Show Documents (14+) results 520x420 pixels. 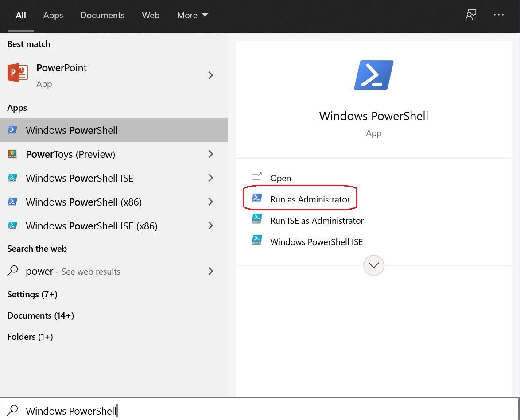point(40,315)
